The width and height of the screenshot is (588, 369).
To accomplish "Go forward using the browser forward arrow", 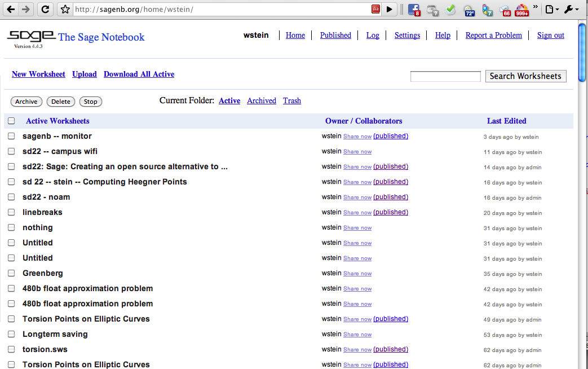I will coord(26,10).
